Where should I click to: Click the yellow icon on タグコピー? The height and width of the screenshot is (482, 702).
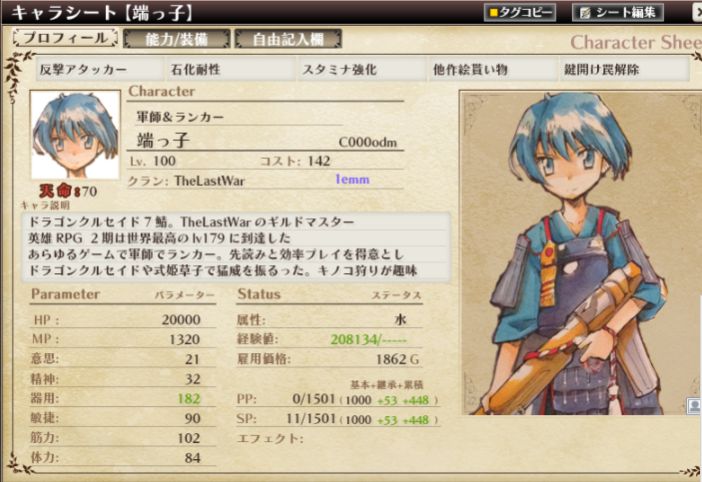coord(493,13)
